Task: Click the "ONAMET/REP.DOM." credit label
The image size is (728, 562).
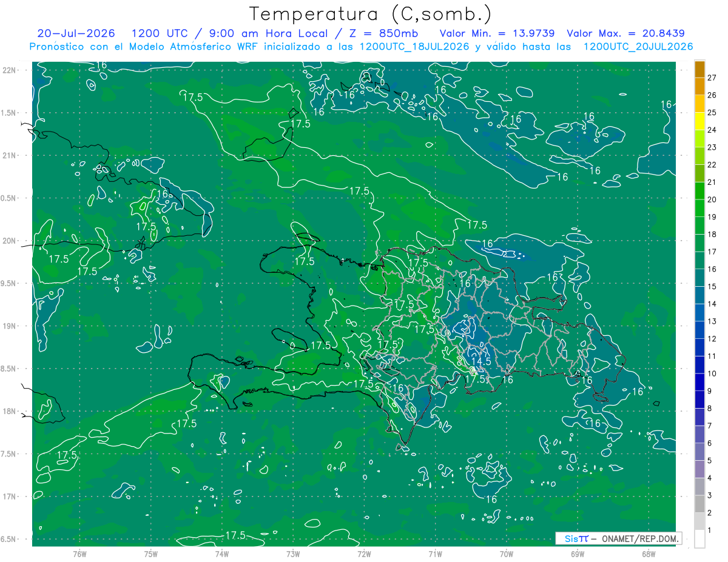Action: pos(640,538)
